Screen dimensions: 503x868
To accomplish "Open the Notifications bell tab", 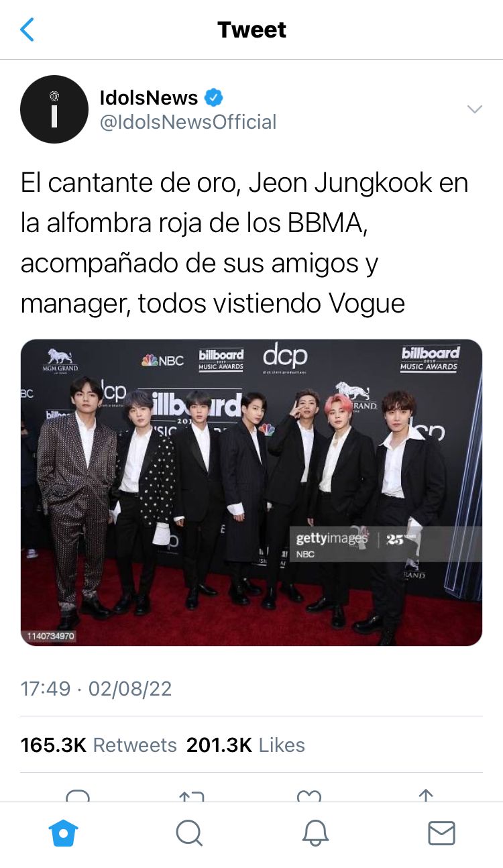I will tap(315, 834).
